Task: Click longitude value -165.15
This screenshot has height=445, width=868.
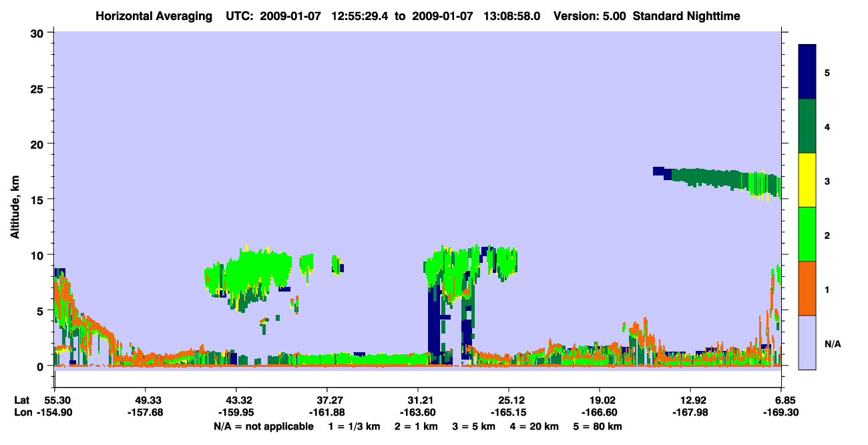Action: coord(509,412)
